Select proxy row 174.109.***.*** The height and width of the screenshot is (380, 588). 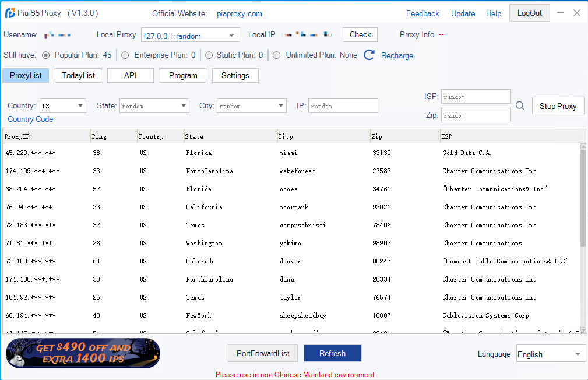[291, 171]
